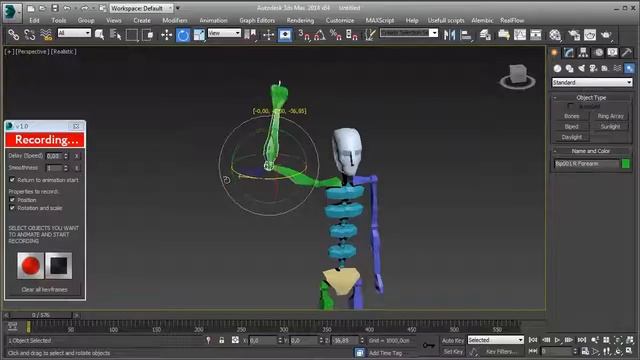The height and width of the screenshot is (360, 640).
Task: Toggle the Percent Snap button
Action: (x=336, y=35)
